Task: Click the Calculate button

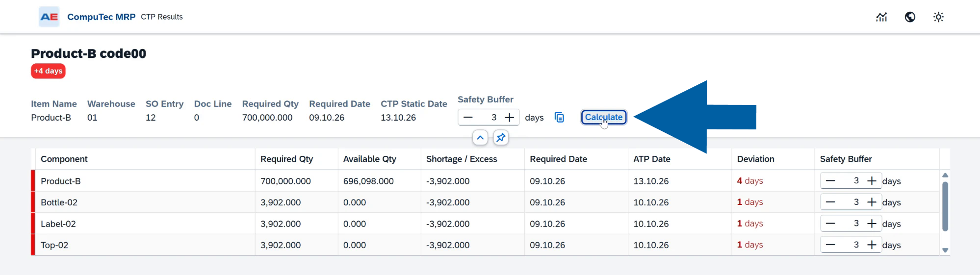Action: (x=604, y=117)
